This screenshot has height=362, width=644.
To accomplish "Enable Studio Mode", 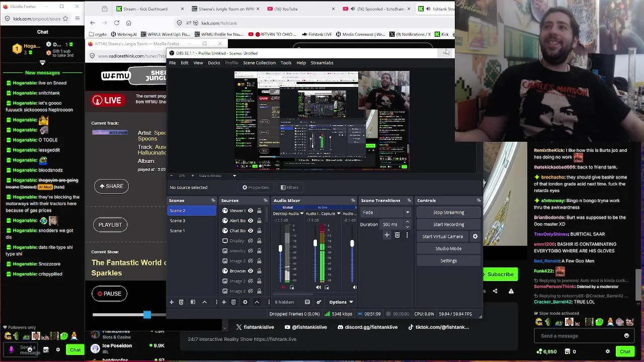I will 449,249.
